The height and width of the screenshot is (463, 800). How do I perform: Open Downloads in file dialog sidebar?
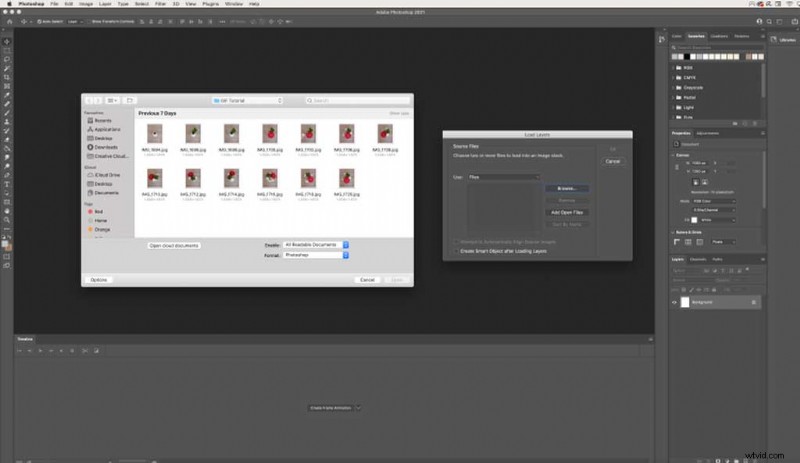tap(102, 147)
